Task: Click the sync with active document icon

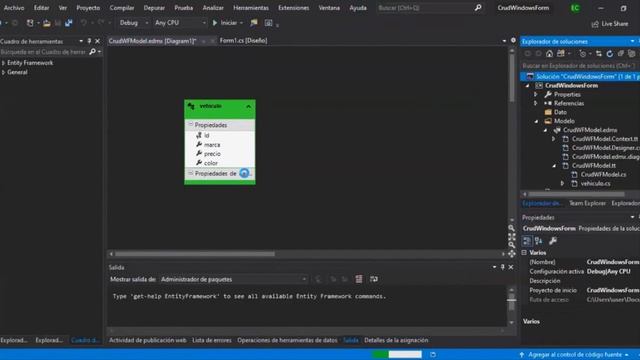Action: 598,53
